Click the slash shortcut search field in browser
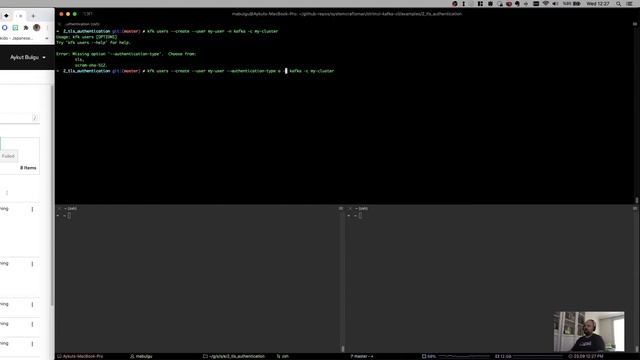Image resolution: width=640 pixels, height=360 pixels. tap(20, 118)
